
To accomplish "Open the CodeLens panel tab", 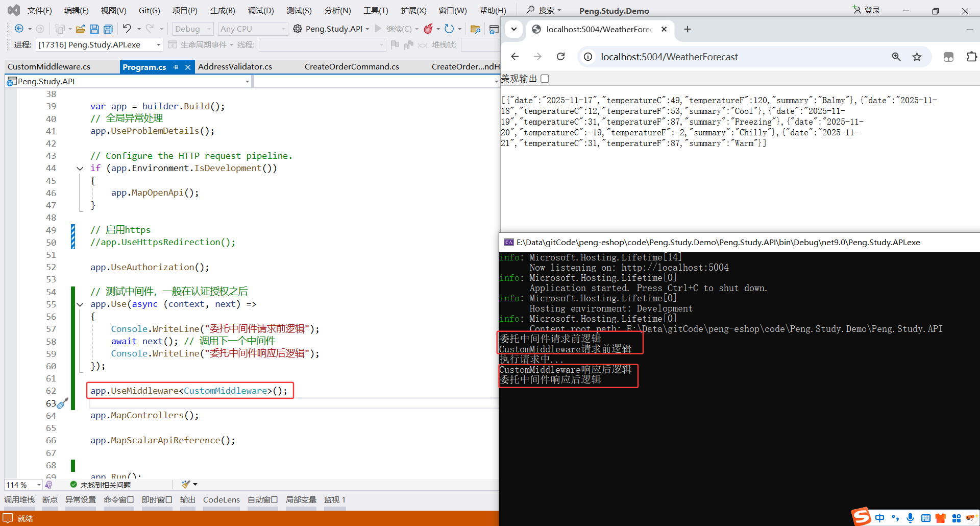I will click(x=222, y=500).
